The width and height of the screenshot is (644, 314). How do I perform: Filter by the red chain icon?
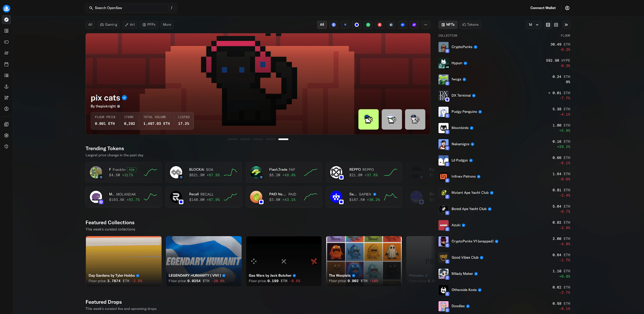380,25
